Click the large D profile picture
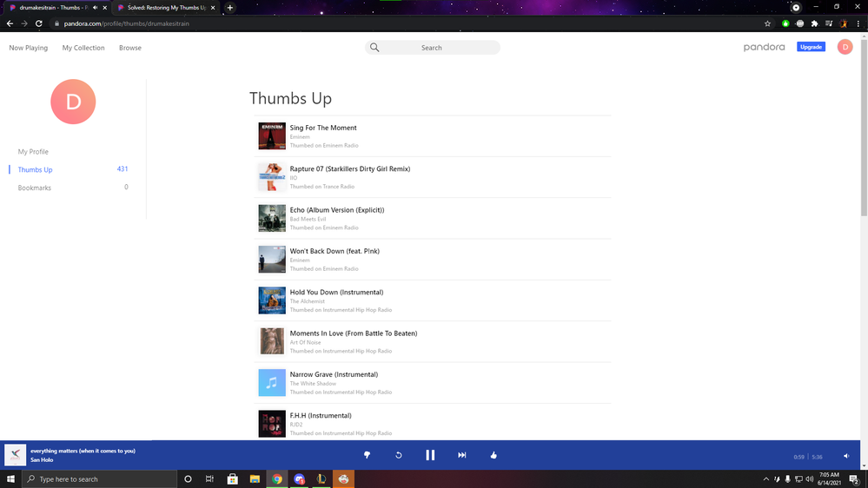868x488 pixels. pos(73,102)
